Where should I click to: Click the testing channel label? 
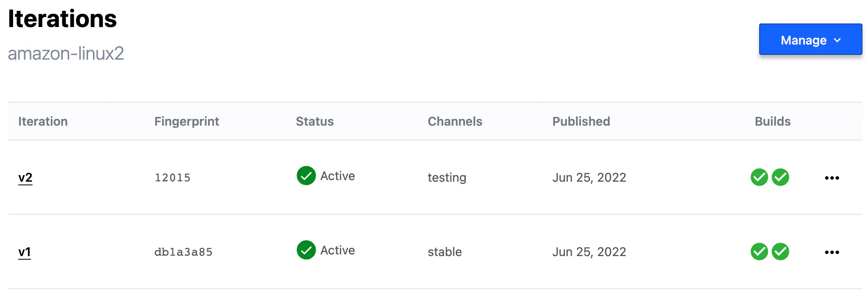tap(446, 178)
